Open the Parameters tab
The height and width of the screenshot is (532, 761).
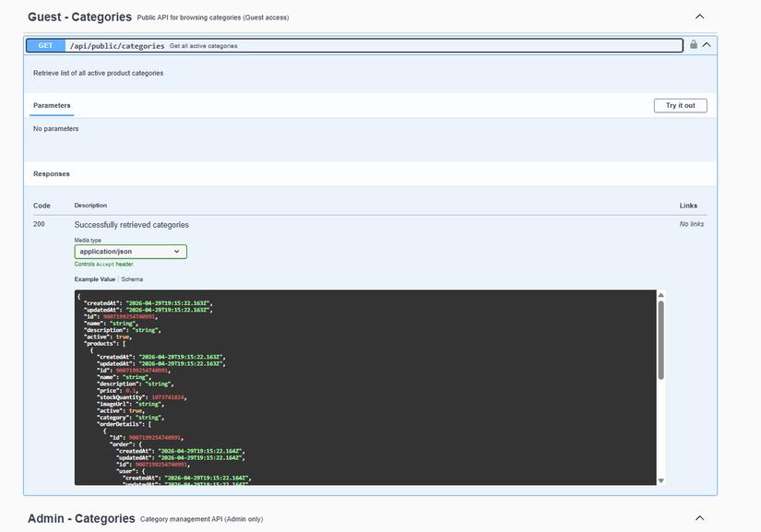[x=52, y=105]
